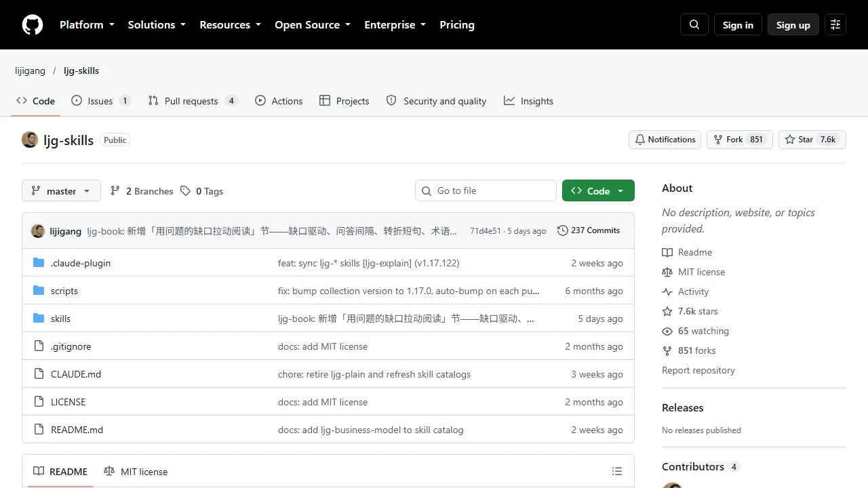This screenshot has width=868, height=488.
Task: Click the skills folder icon
Action: click(x=39, y=319)
